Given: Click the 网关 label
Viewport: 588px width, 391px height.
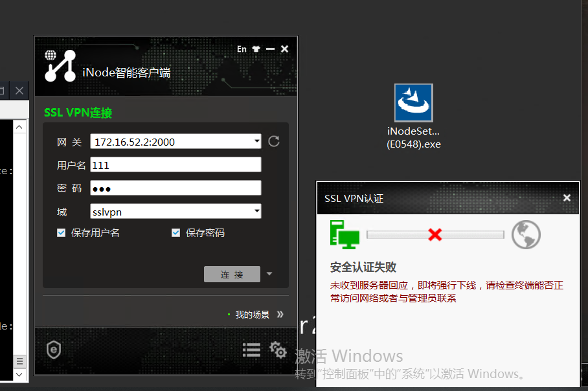Looking at the screenshot, I should (69, 142).
